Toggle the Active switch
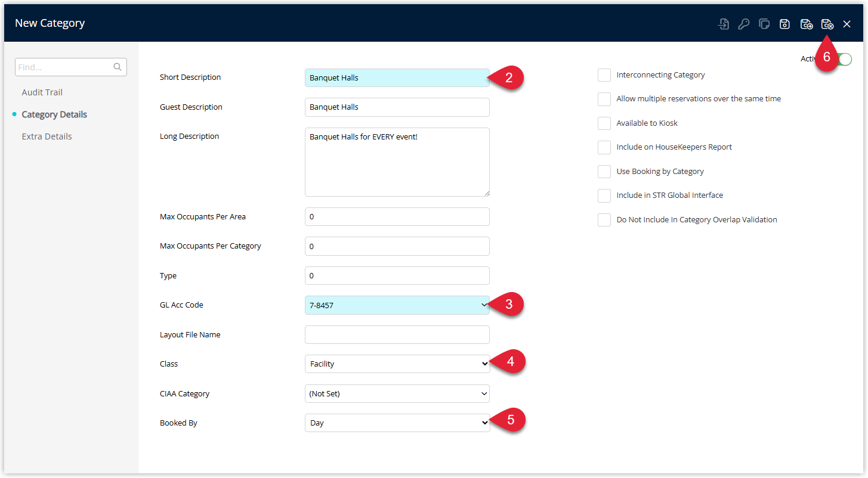868x478 pixels. tap(844, 59)
